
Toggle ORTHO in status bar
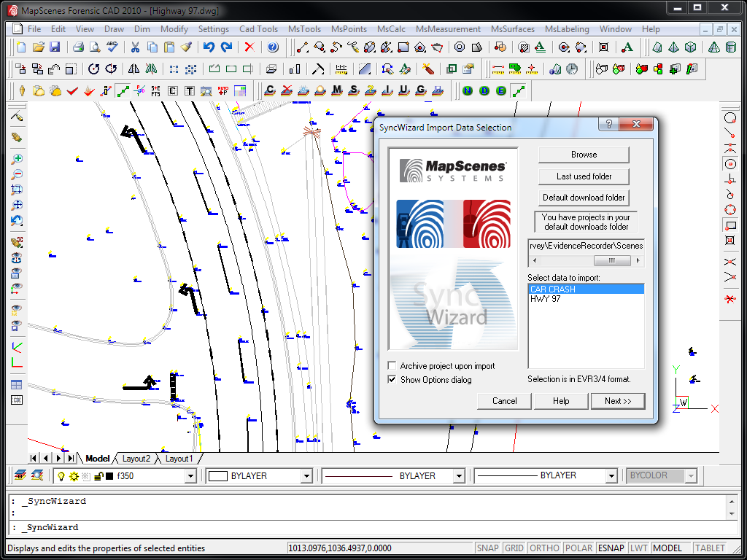pyautogui.click(x=544, y=548)
